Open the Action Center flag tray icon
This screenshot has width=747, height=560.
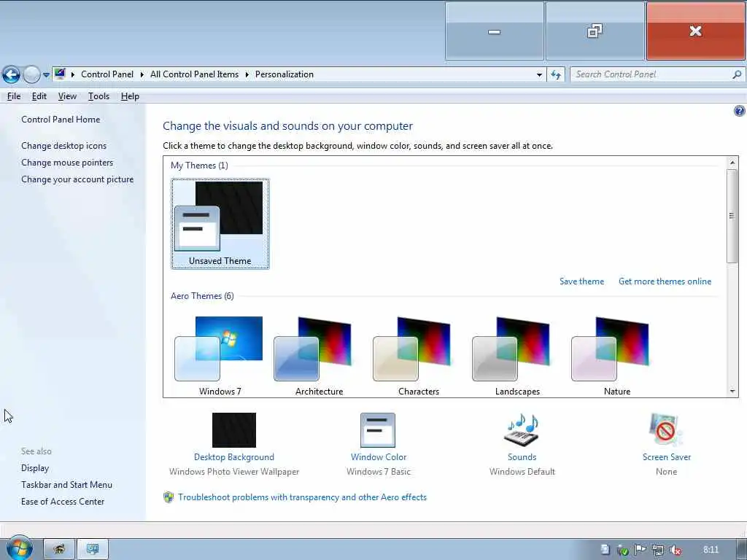click(640, 550)
